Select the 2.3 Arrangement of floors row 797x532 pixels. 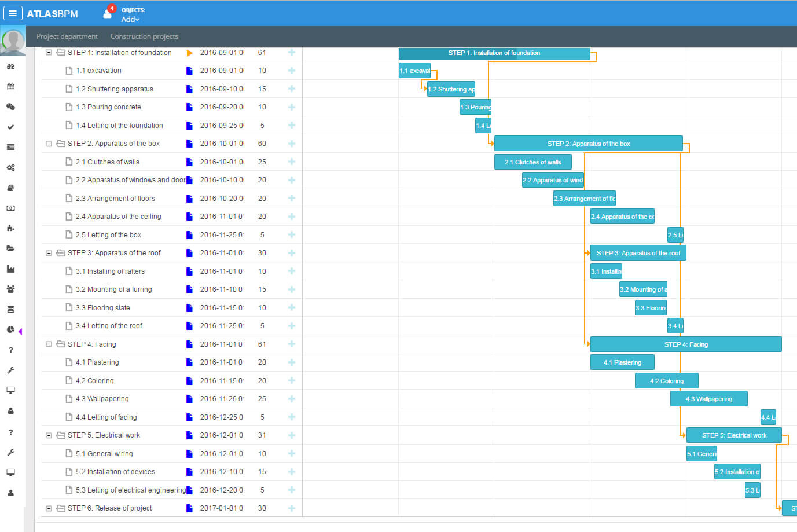coord(171,199)
